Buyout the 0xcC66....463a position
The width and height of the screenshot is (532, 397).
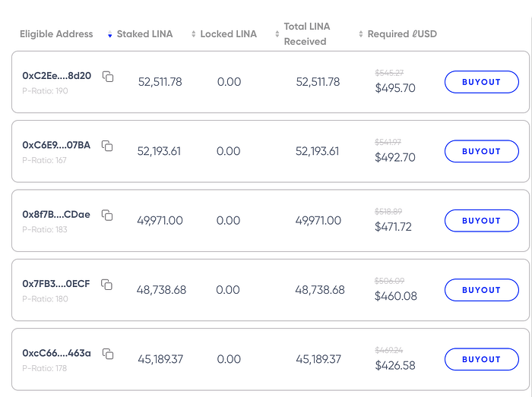(481, 359)
